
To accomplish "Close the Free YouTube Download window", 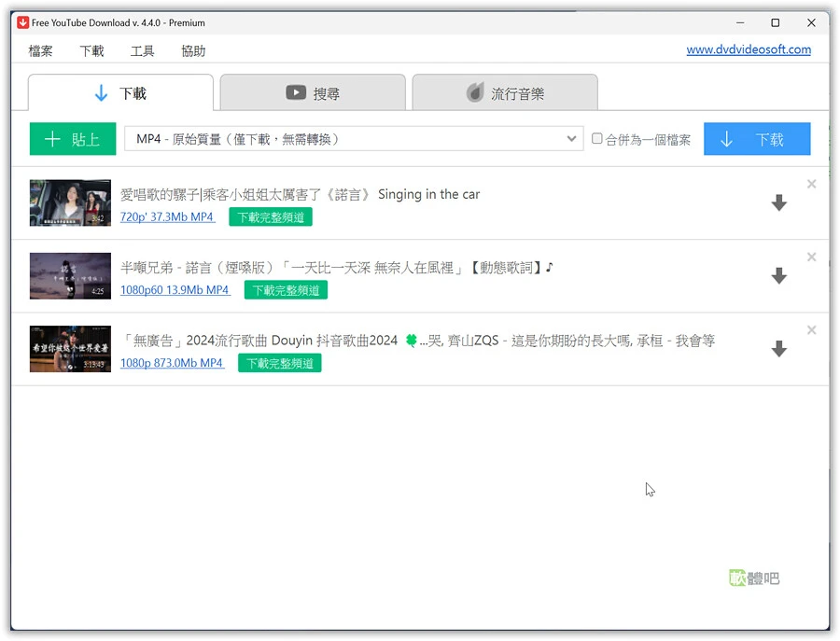I will pos(811,22).
